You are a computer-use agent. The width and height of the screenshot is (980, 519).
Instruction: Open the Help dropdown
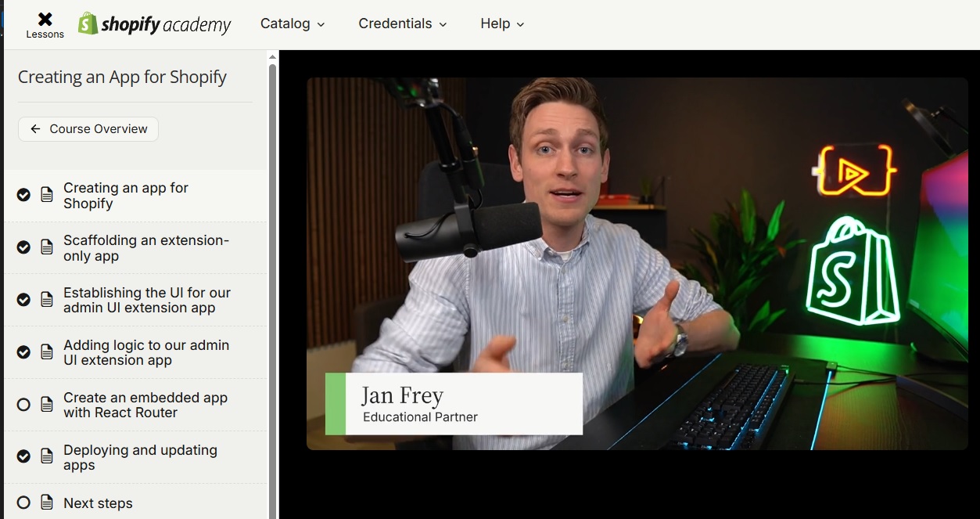(x=501, y=23)
